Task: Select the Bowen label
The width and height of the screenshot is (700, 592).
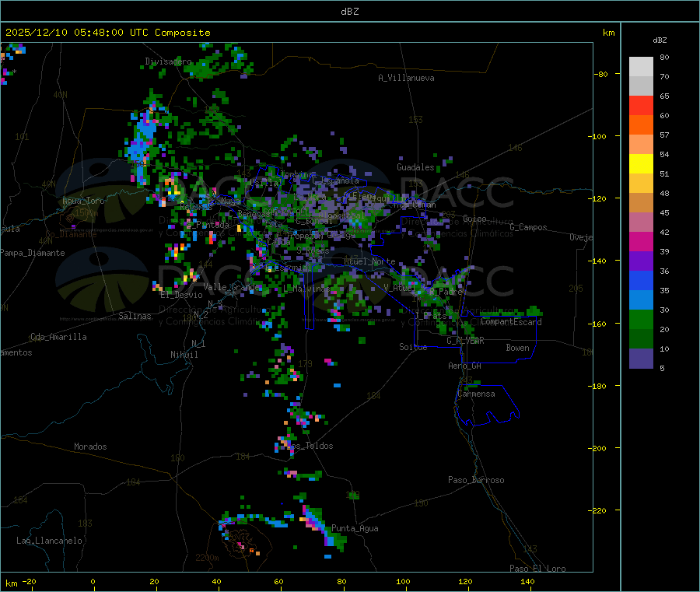Action: pyautogui.click(x=517, y=348)
